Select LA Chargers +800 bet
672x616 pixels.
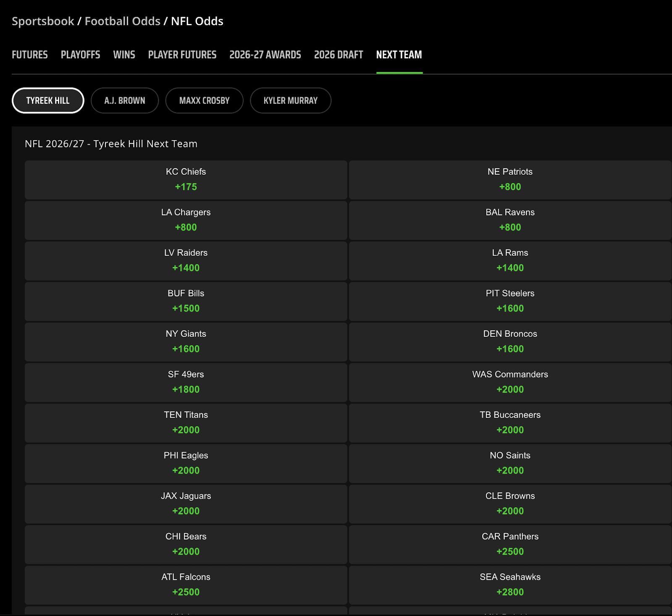coord(186,220)
